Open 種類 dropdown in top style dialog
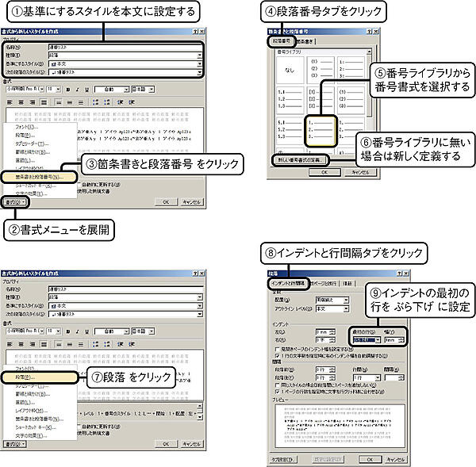The width and height of the screenshot is (476, 467). coord(199,56)
